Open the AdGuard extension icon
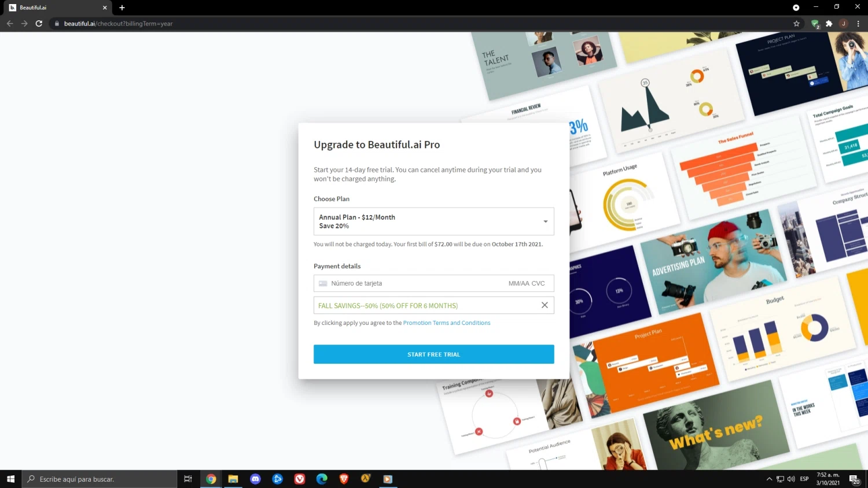Screen dimensions: 868x488 click(815, 24)
